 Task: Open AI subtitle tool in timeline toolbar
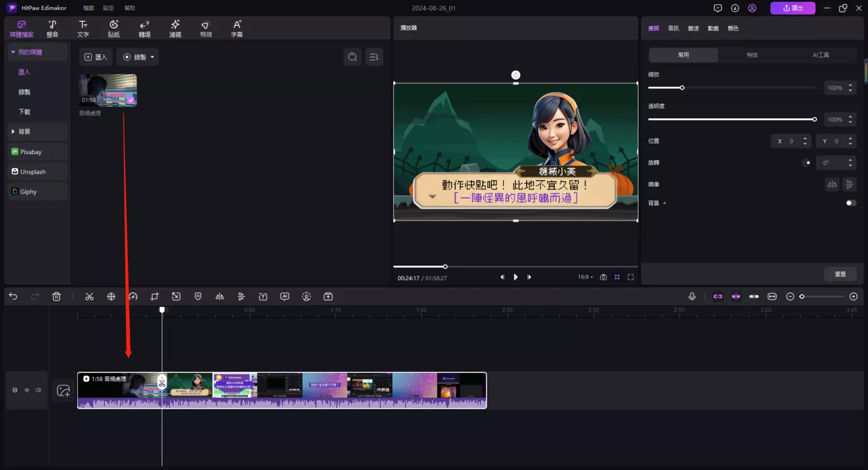tap(285, 296)
